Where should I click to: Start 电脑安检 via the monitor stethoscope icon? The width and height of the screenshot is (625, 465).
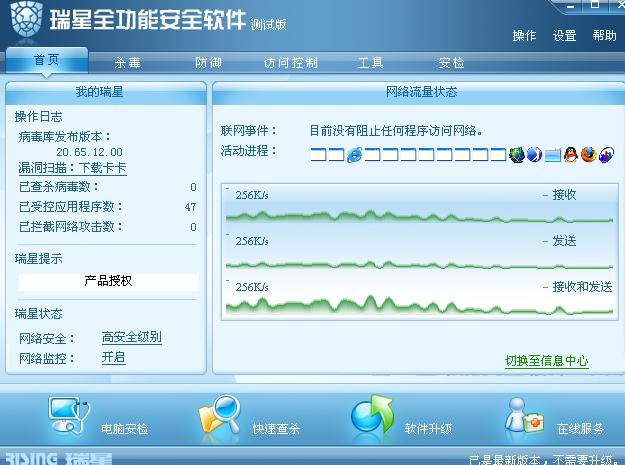pyautogui.click(x=69, y=415)
